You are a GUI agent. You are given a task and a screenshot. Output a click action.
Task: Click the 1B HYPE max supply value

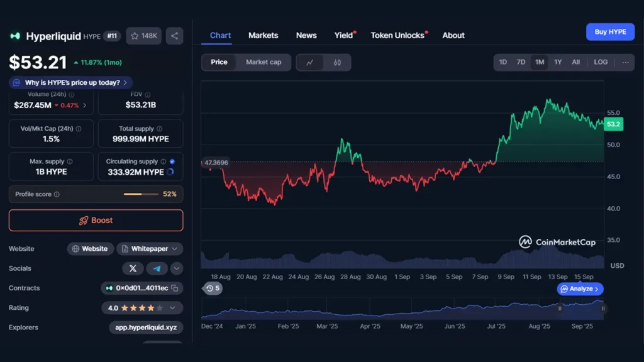pos(51,172)
